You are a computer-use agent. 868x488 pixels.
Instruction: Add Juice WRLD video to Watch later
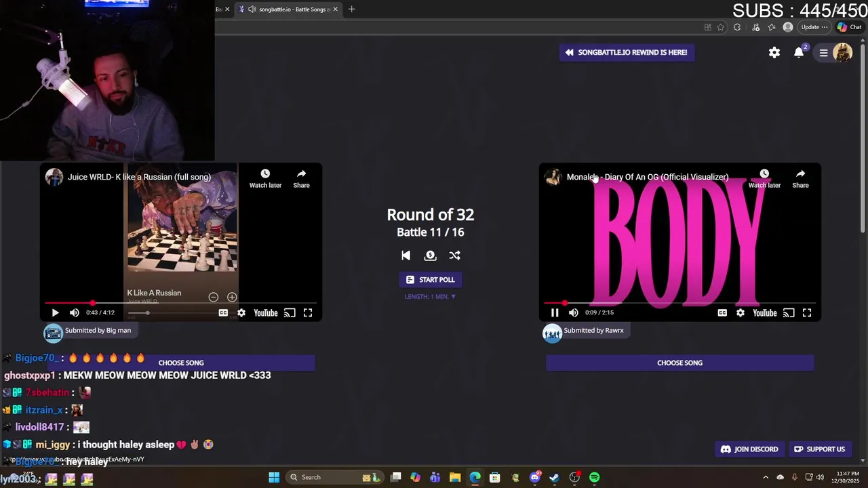click(265, 179)
